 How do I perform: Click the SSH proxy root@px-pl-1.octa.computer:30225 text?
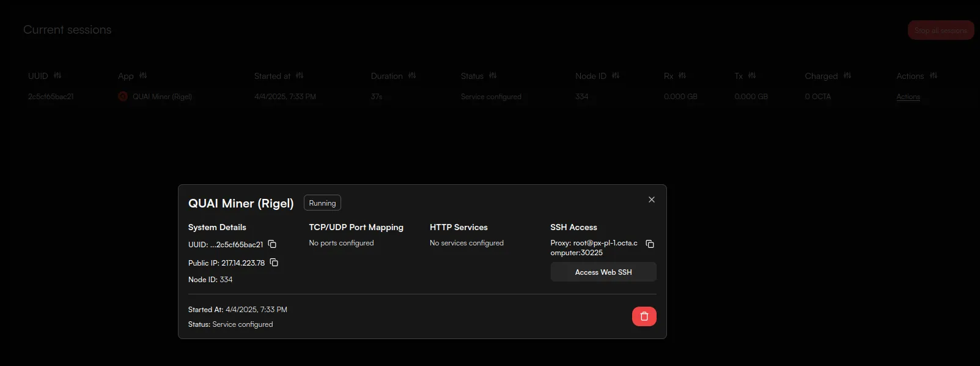pos(594,248)
